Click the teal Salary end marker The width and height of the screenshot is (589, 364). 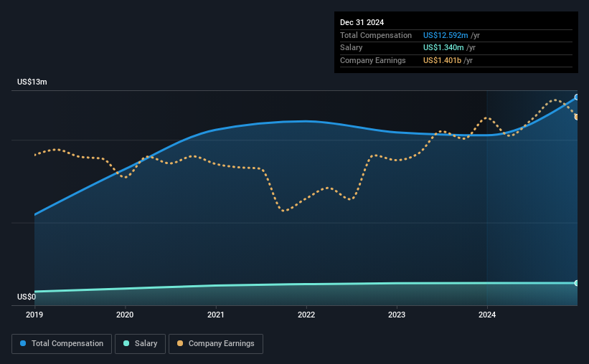577,283
